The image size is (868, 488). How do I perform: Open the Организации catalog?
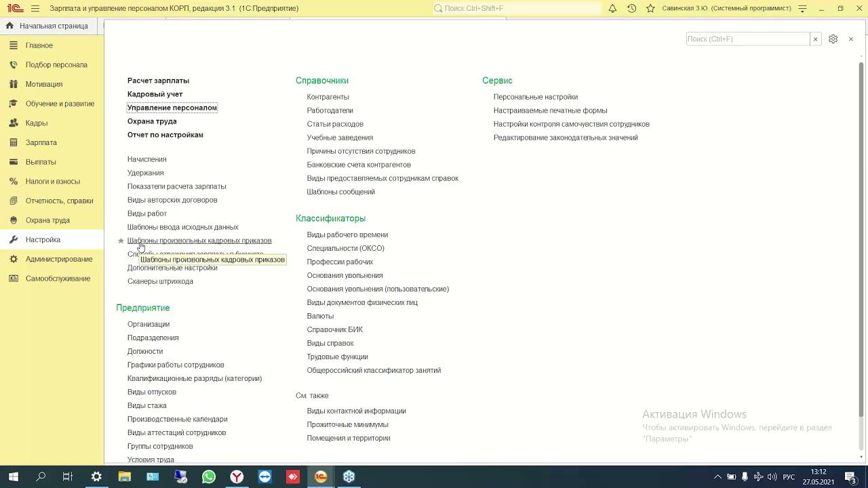pos(149,324)
